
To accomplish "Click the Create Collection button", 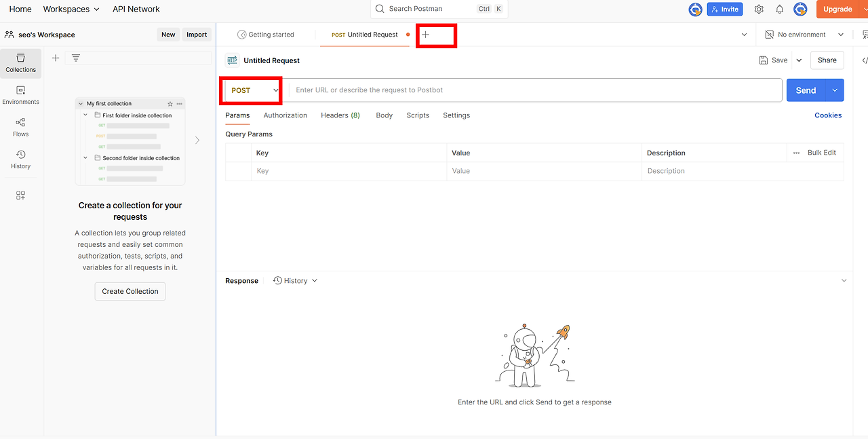I will coord(130,291).
